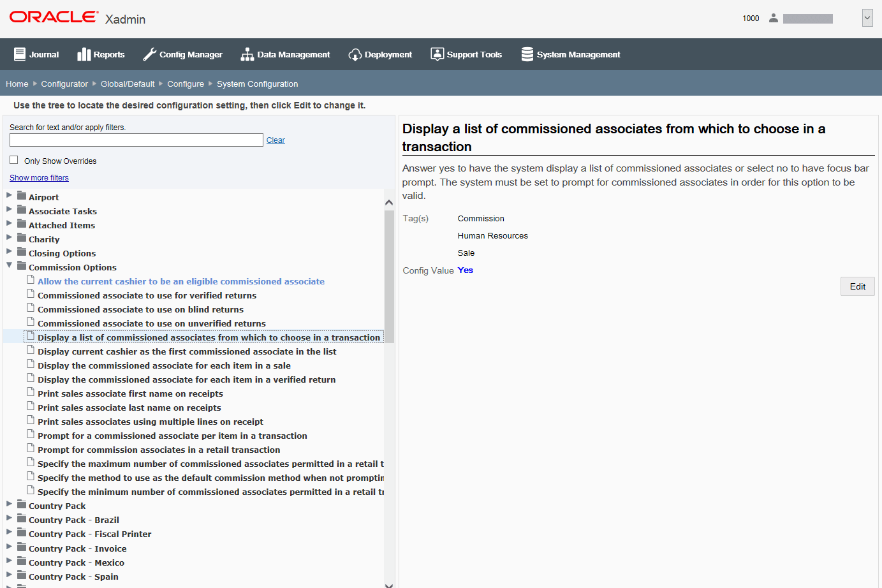Open Configurator from the breadcrumb trail
This screenshot has width=882, height=588.
point(64,84)
